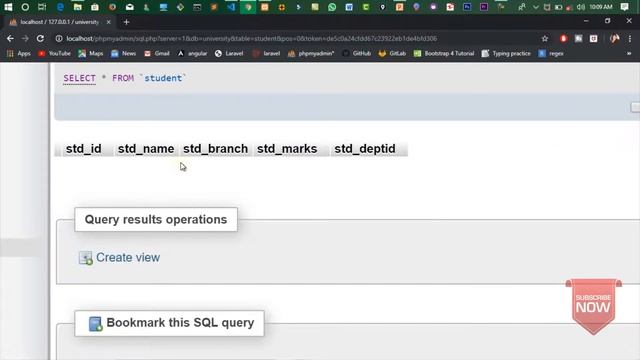Image resolution: width=640 pixels, height=360 pixels.
Task: Open Task View in the taskbar
Action: click(42, 7)
